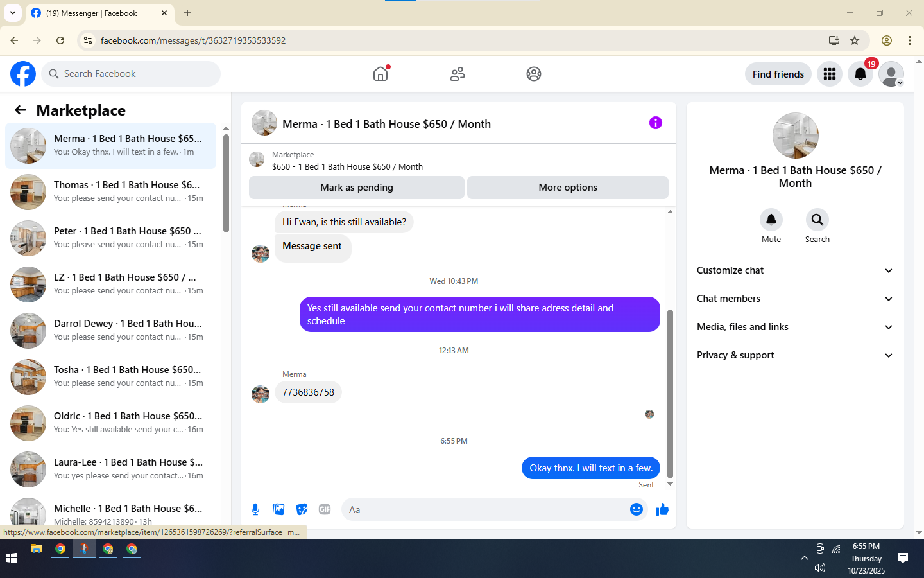Viewport: 924px width, 578px height.
Task: View site information icon in address bar
Action: coord(88,40)
